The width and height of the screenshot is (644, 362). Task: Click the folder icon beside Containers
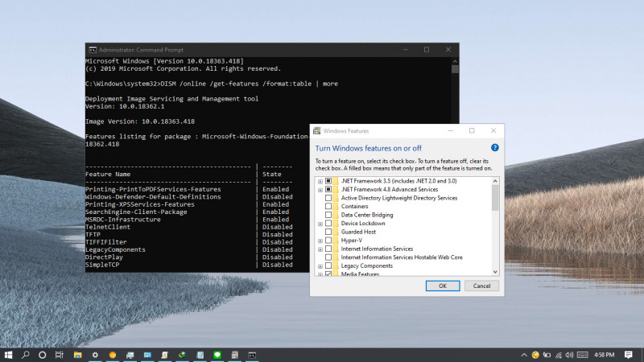click(x=336, y=207)
